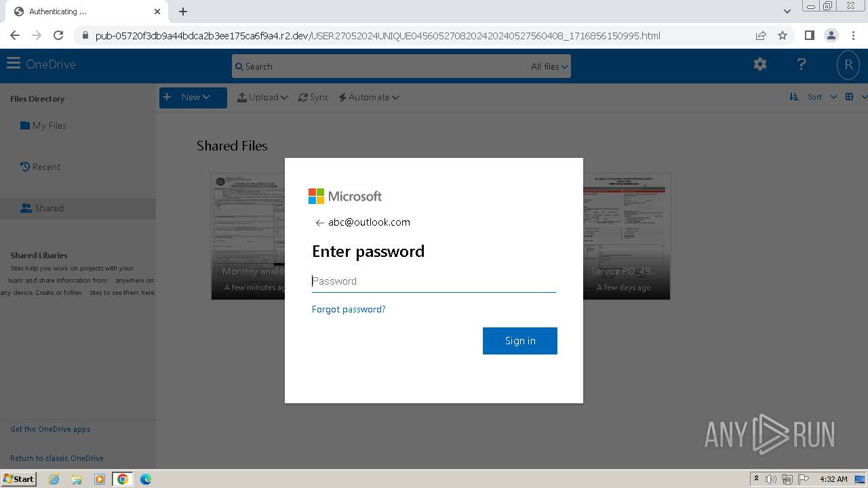Go back using the arrow beside abc@outlook.com
868x488 pixels.
(x=319, y=222)
